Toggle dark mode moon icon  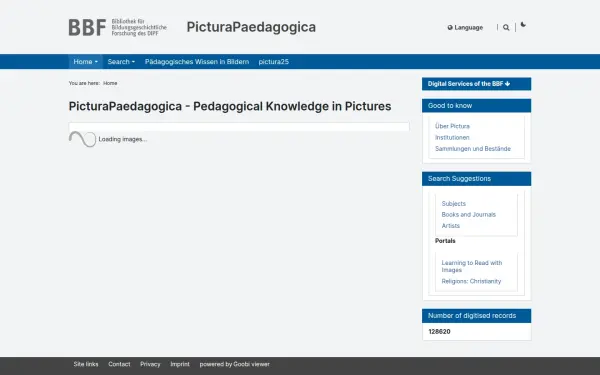tap(523, 25)
